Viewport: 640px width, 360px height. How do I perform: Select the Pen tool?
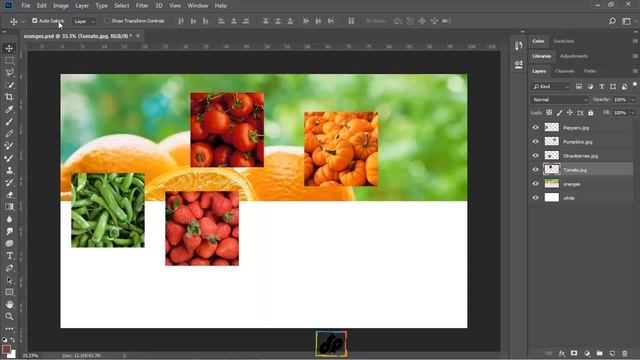click(x=9, y=268)
